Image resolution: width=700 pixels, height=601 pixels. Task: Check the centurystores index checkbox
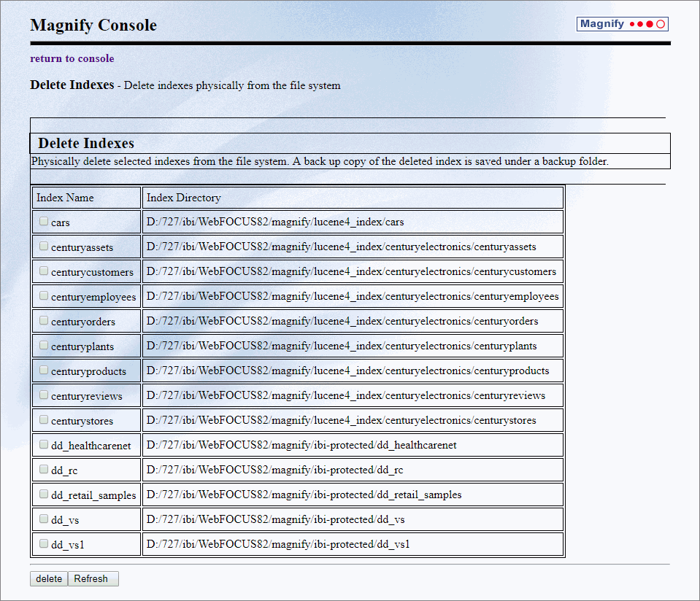43,419
